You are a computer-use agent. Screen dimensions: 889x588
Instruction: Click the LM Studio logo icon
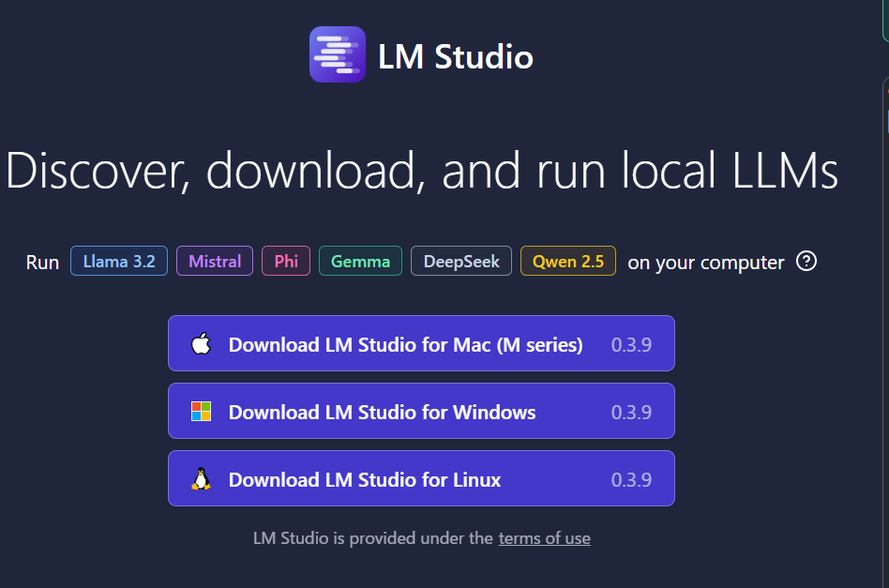(x=338, y=54)
